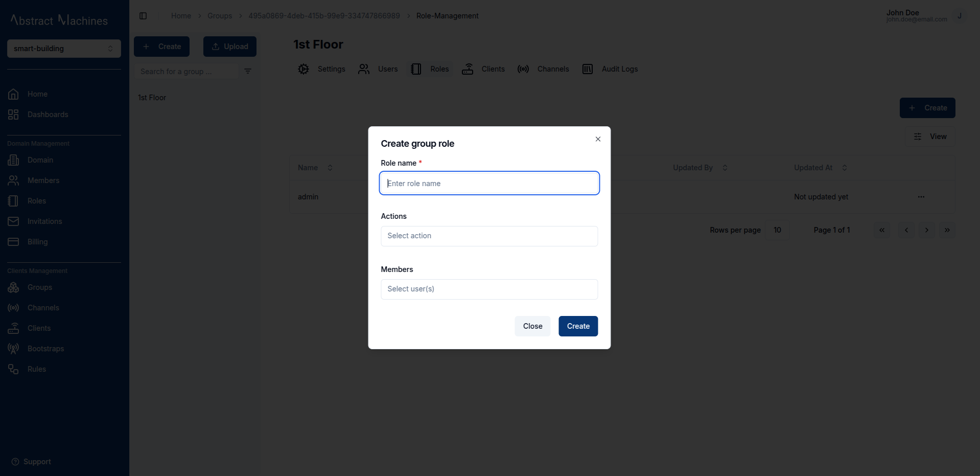Open the View columns options
Viewport: 980px width, 476px height.
coord(930,137)
